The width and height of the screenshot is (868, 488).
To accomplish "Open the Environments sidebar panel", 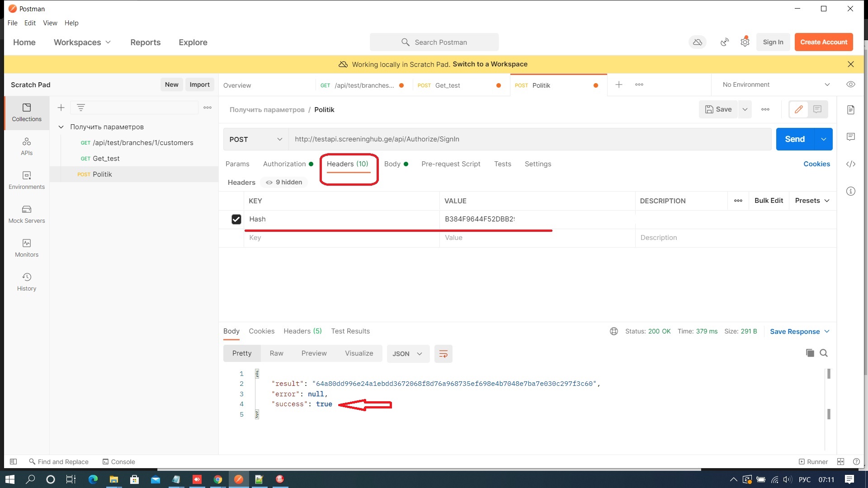I will [27, 181].
